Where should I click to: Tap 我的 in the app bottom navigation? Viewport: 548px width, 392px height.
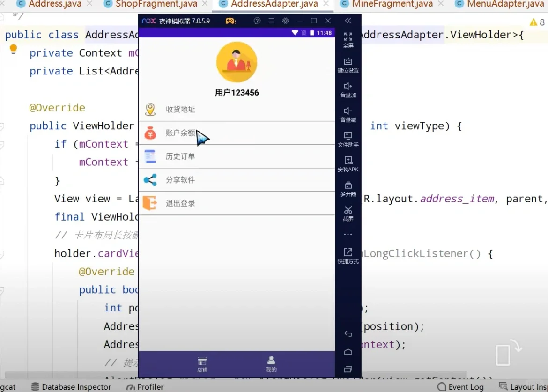coord(271,364)
